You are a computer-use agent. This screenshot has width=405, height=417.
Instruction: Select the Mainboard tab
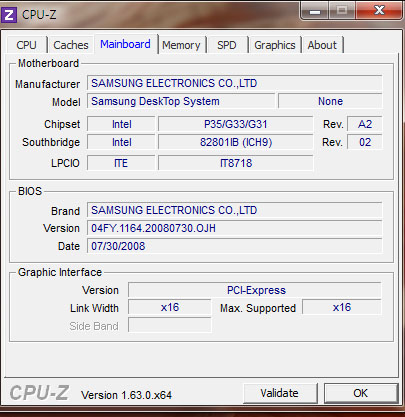[125, 44]
